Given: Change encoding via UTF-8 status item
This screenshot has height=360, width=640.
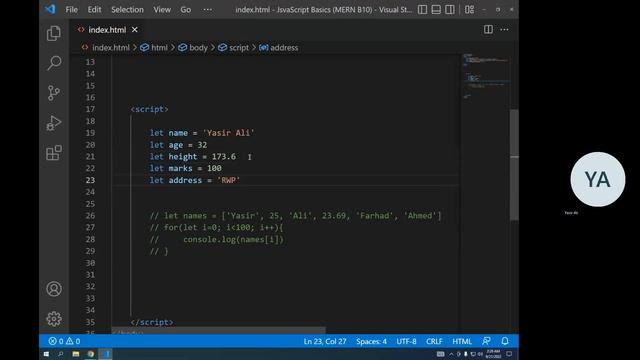Looking at the screenshot, I should coord(406,341).
